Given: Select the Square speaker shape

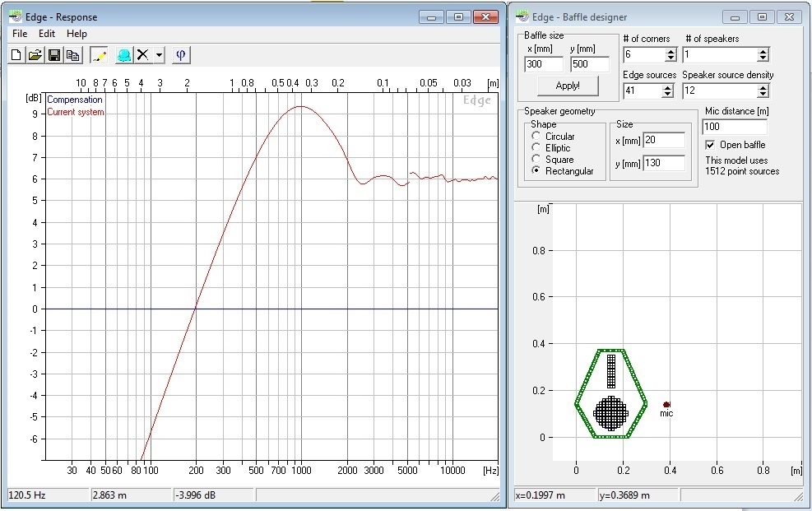Looking at the screenshot, I should coord(536,159).
